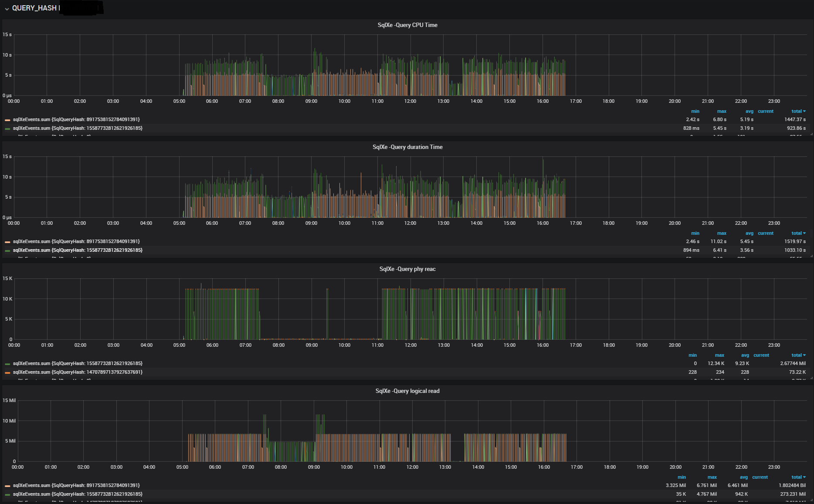Toggle series 15587732812621926185 in phy reac legend
814x504 pixels.
[76, 363]
